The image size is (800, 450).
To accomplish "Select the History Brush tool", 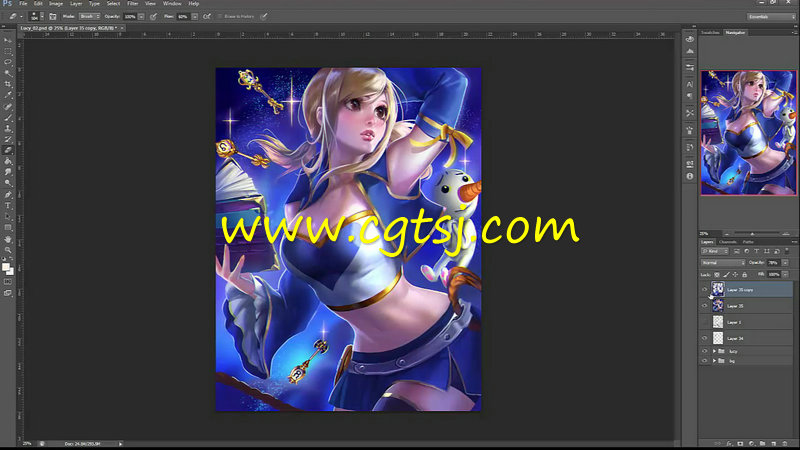I will tap(8, 139).
